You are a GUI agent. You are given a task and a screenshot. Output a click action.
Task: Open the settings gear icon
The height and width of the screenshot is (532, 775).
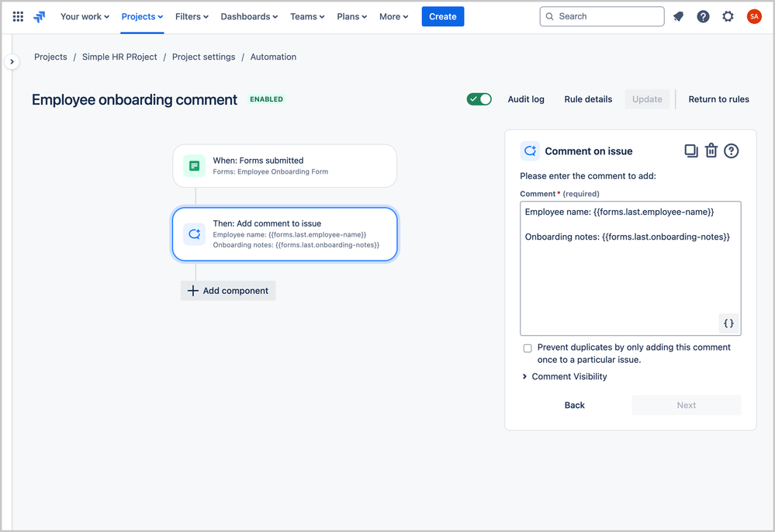coord(728,16)
